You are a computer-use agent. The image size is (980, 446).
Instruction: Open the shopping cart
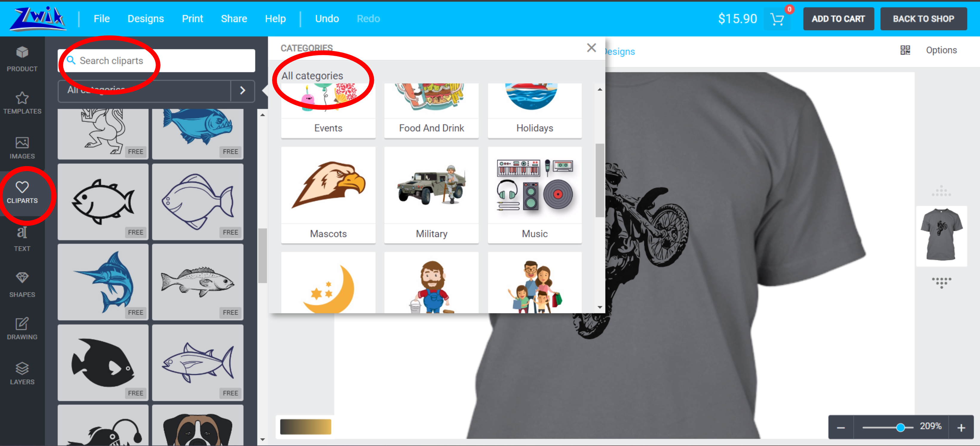[777, 19]
